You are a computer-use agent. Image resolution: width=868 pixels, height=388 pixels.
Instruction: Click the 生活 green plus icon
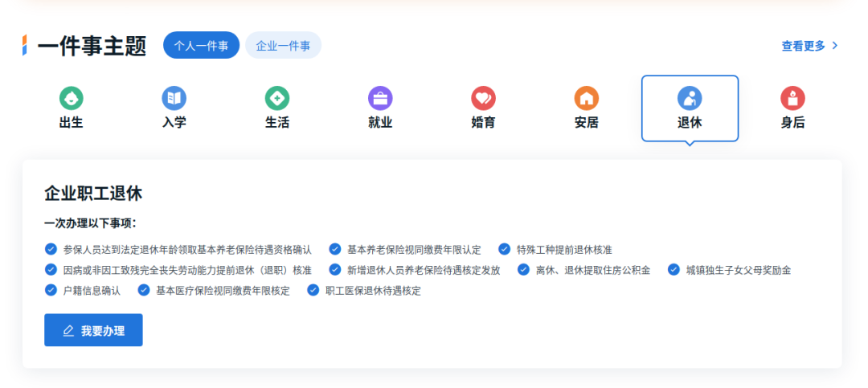pyautogui.click(x=277, y=99)
